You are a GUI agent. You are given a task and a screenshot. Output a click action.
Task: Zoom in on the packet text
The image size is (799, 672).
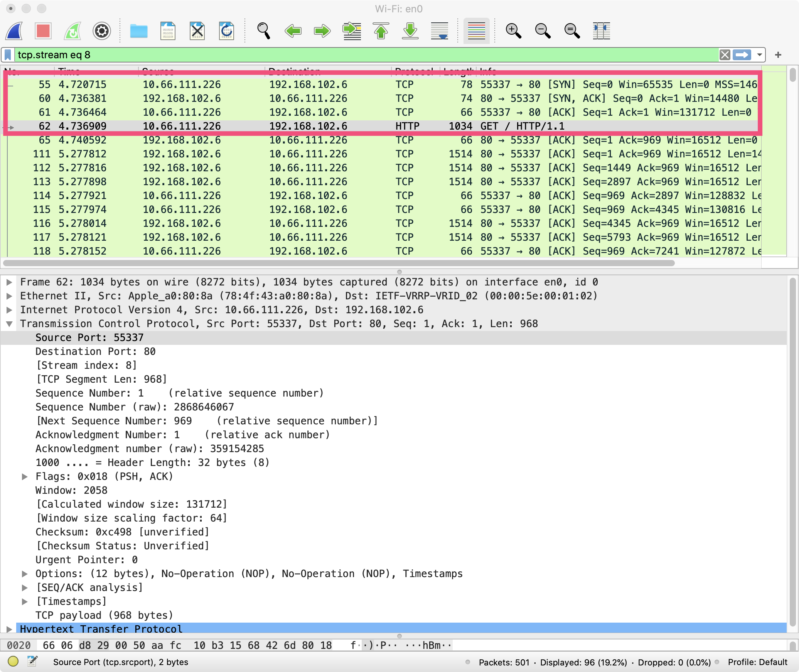(x=514, y=31)
